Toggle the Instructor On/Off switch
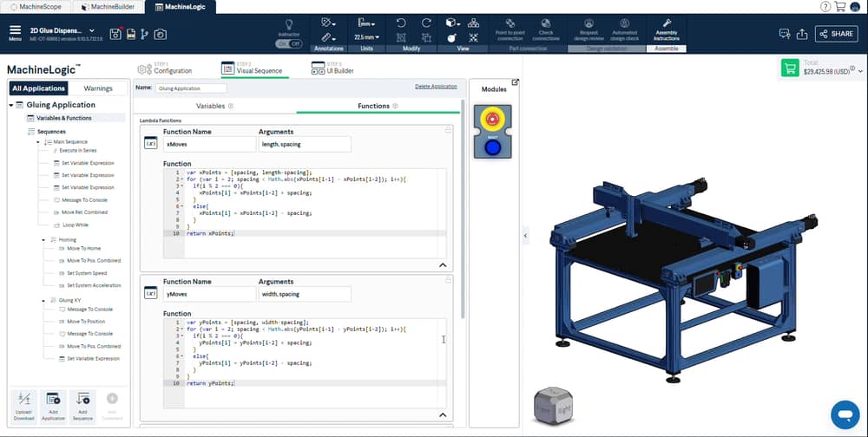Image resolution: width=868 pixels, height=437 pixels. click(x=288, y=43)
